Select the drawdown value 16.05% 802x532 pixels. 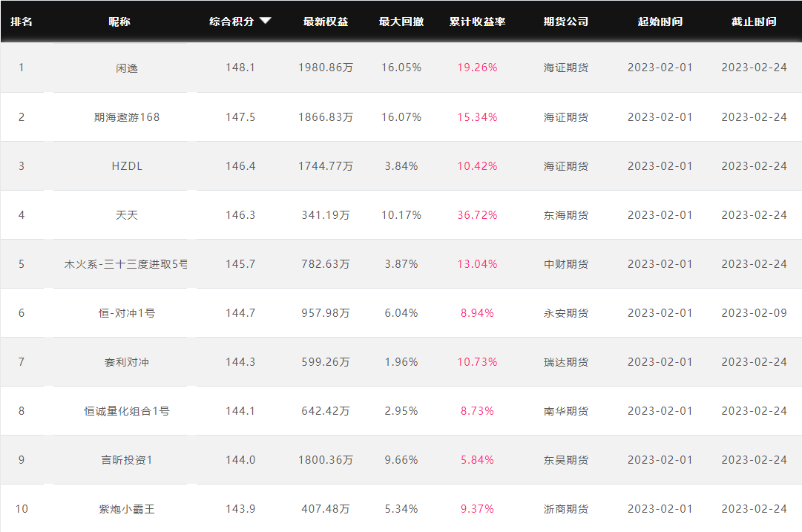click(401, 68)
